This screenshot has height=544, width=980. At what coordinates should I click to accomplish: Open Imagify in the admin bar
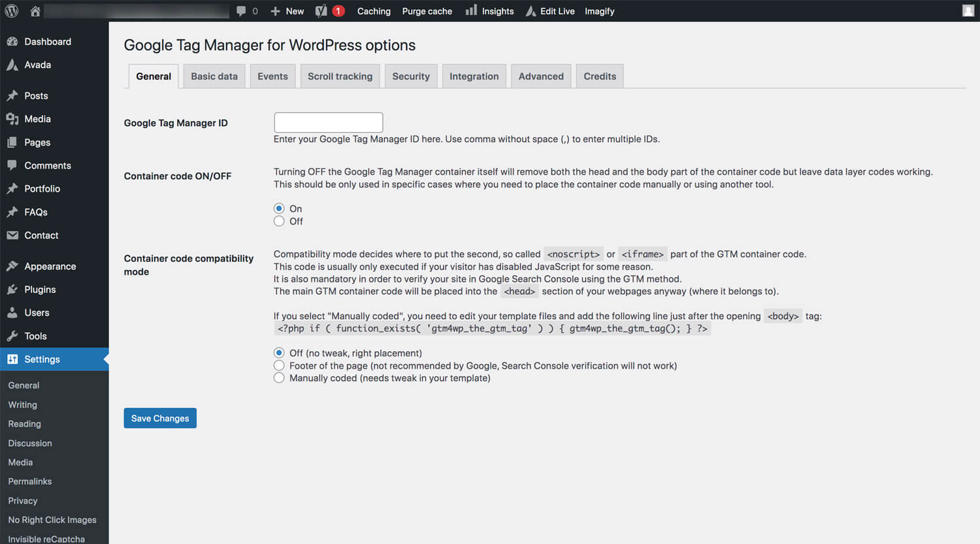600,11
